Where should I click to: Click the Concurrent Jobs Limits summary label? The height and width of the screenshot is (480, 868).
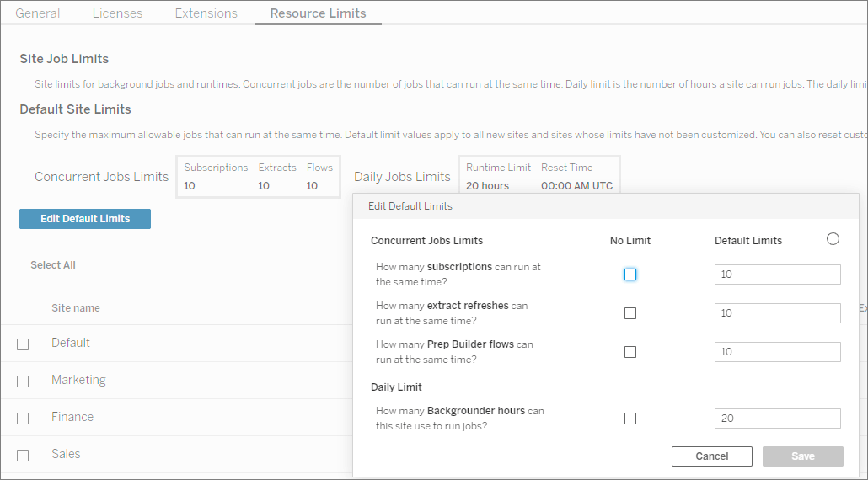coord(101,176)
